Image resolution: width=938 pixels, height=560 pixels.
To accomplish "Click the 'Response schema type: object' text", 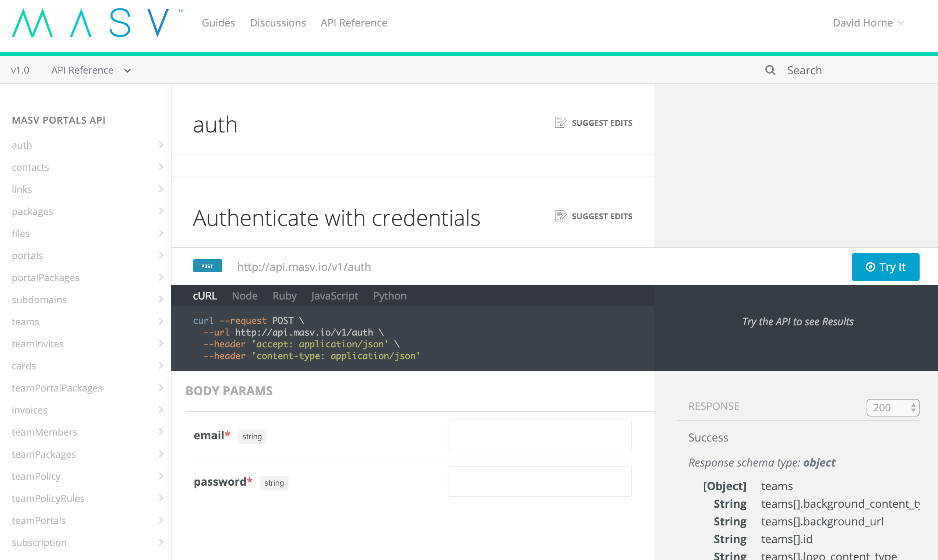I will pyautogui.click(x=762, y=462).
